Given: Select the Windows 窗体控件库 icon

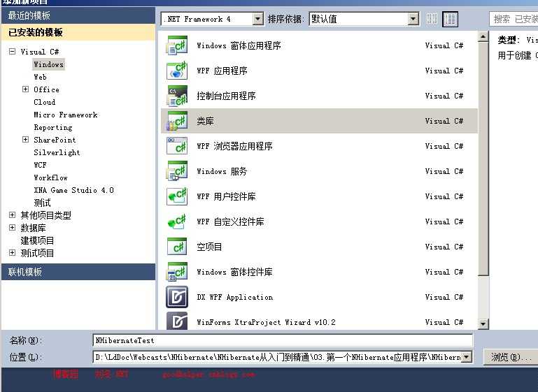Looking at the screenshot, I should point(177,272).
